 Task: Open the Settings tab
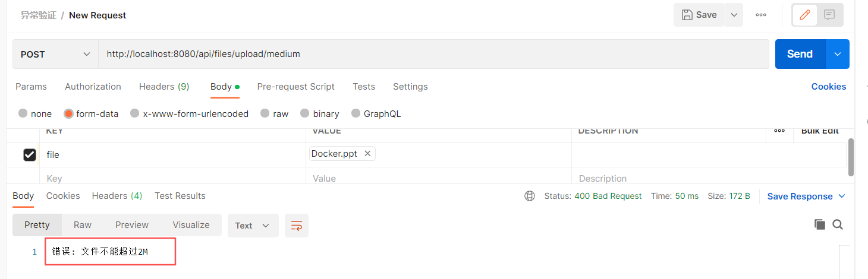click(410, 87)
